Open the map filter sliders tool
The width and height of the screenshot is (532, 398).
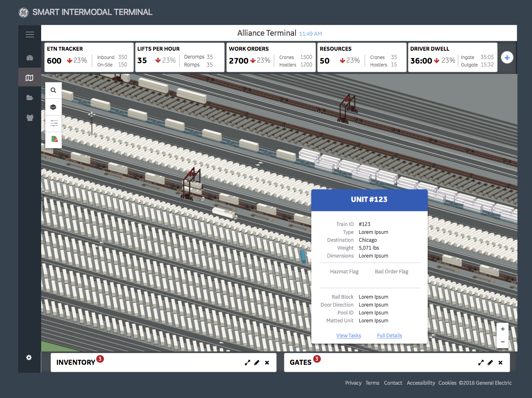click(53, 123)
